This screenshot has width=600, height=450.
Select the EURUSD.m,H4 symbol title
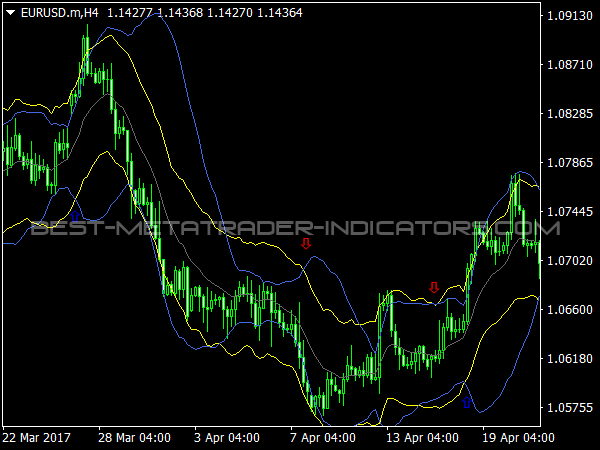click(60, 13)
